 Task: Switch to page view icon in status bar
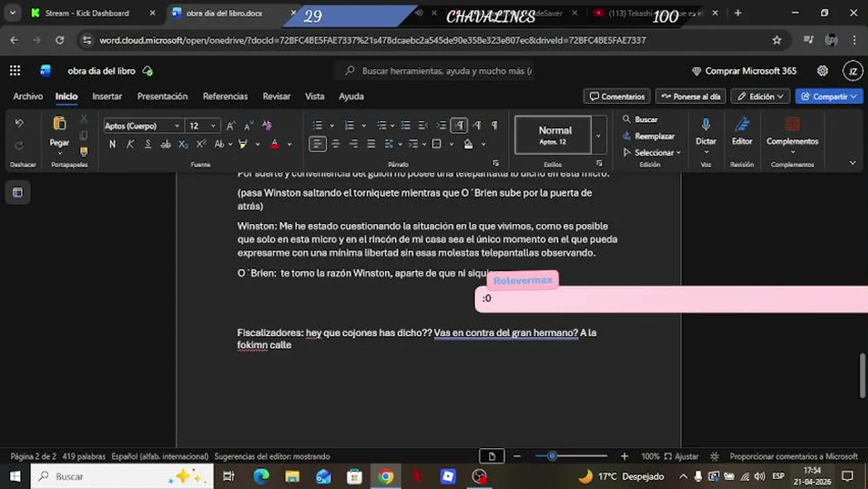click(492, 456)
